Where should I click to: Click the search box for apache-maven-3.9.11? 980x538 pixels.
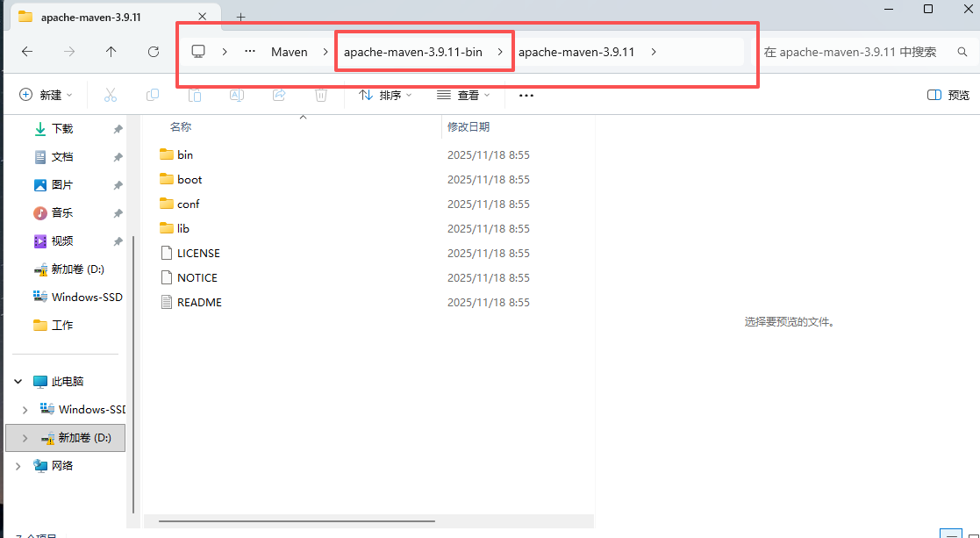point(849,52)
